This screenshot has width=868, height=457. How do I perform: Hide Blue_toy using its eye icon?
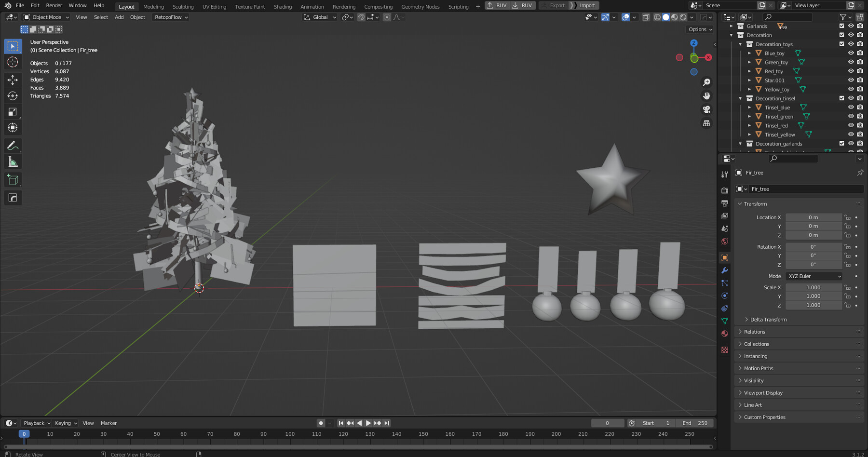851,53
